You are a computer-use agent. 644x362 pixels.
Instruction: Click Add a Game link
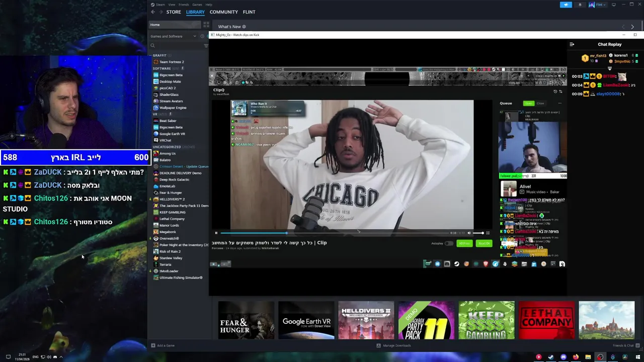[x=163, y=345]
